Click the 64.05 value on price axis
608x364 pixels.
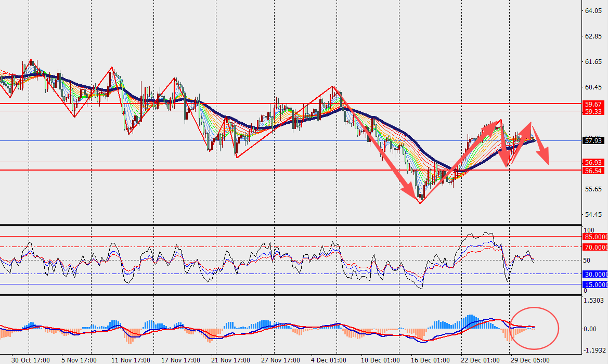tap(593, 11)
